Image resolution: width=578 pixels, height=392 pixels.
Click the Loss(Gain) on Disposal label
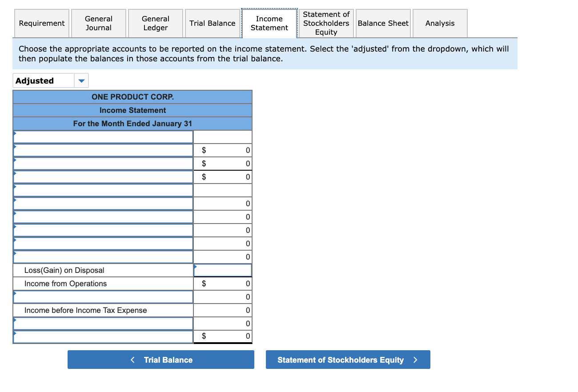coord(64,270)
